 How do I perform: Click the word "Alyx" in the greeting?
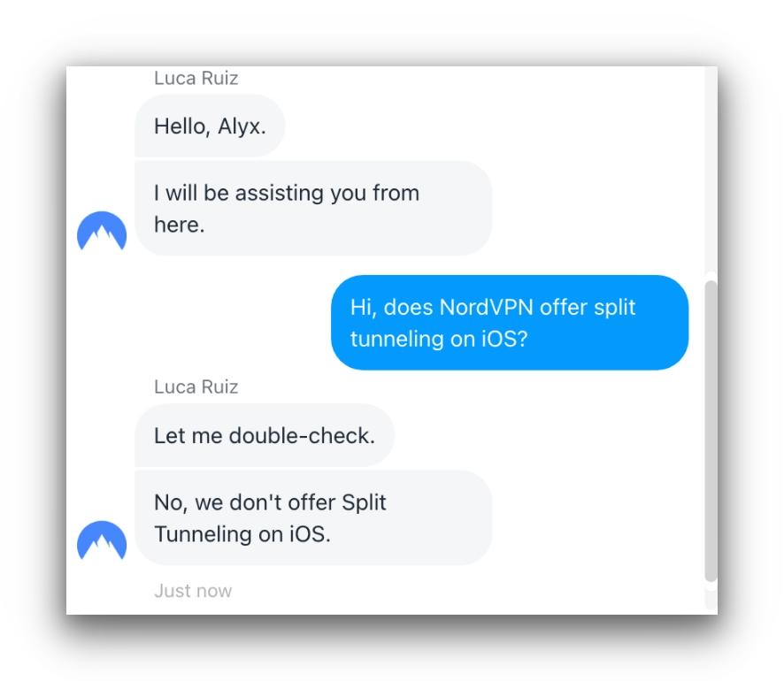(x=242, y=126)
